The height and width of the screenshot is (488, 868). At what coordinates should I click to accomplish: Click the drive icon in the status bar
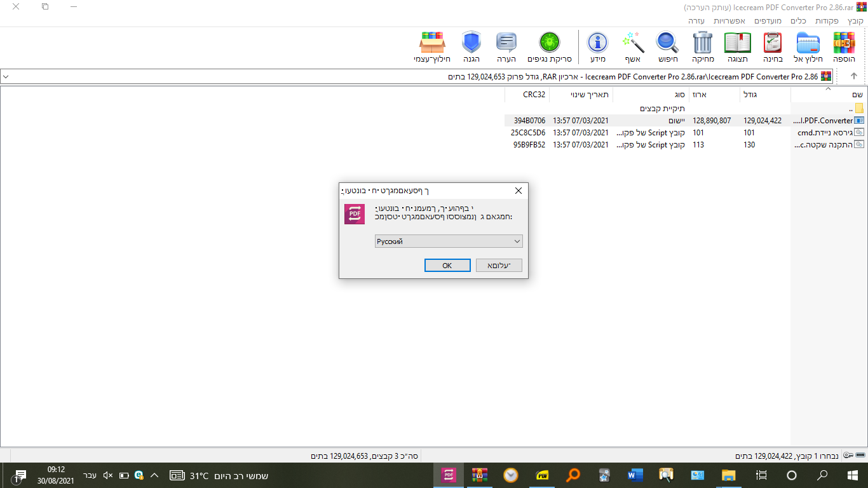861,456
